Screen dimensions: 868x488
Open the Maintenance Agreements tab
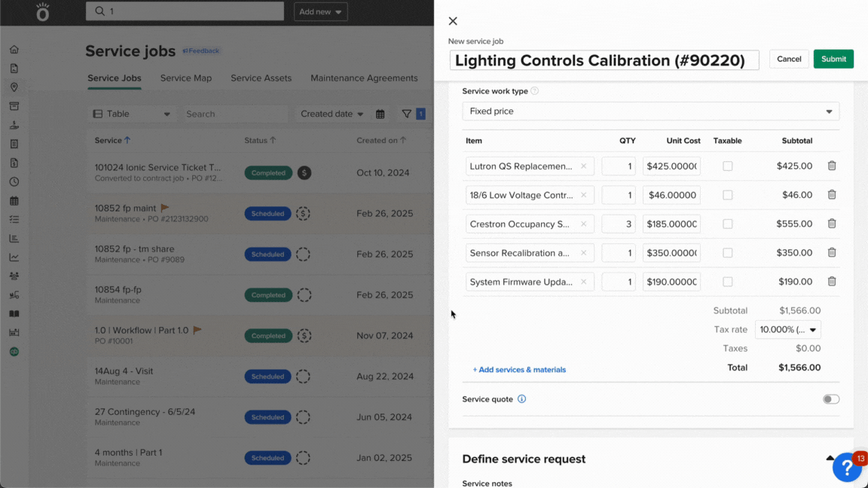click(x=364, y=78)
